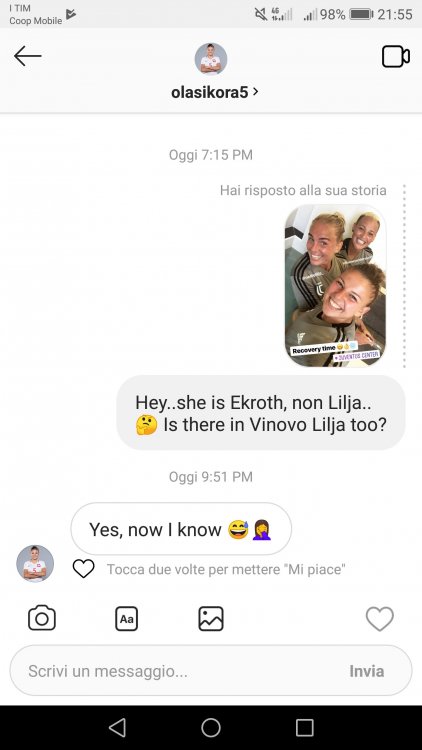The height and width of the screenshot is (750, 422).
Task: Open the photo gallery picker icon
Action: pyautogui.click(x=211, y=618)
